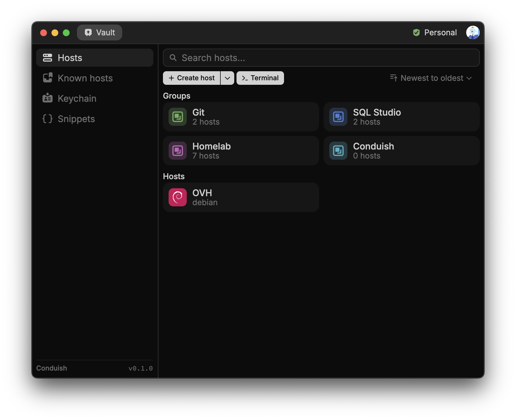The height and width of the screenshot is (420, 516).
Task: Open the OVH debian host card
Action: coord(241,197)
